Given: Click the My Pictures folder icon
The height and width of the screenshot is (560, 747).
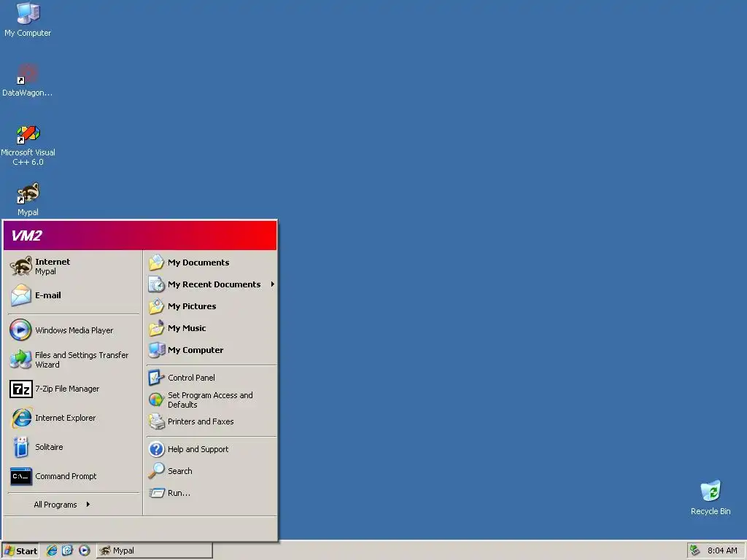Looking at the screenshot, I should coord(156,306).
